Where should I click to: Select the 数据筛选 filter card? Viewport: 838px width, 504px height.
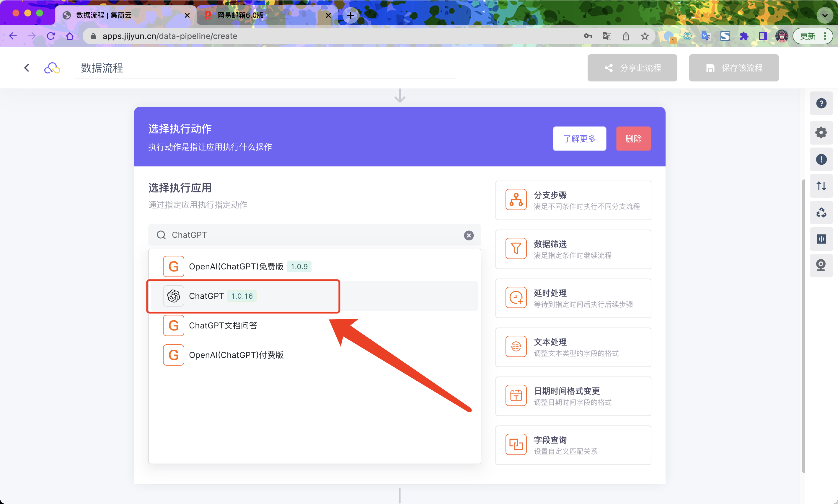click(573, 249)
